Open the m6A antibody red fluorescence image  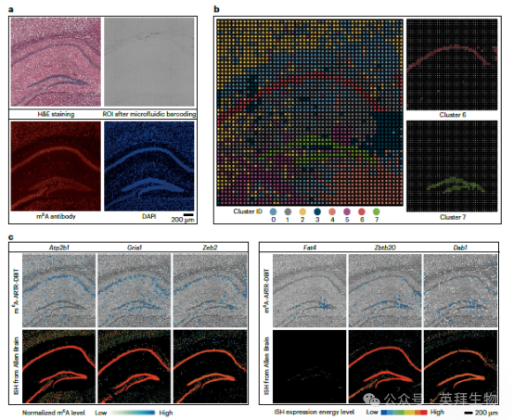56,166
